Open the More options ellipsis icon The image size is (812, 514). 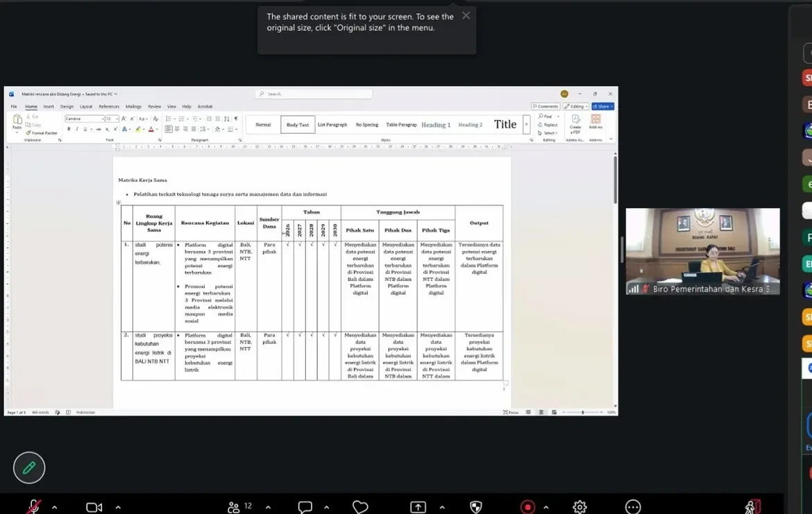coord(633,507)
